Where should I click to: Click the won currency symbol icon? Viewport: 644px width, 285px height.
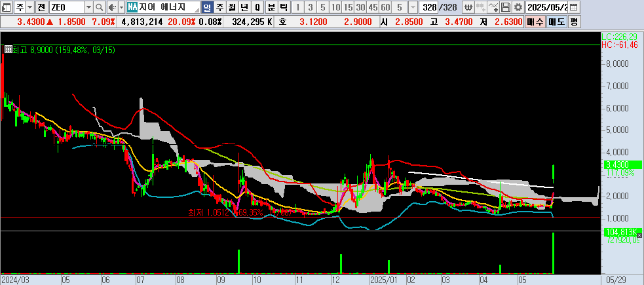tap(468, 7)
